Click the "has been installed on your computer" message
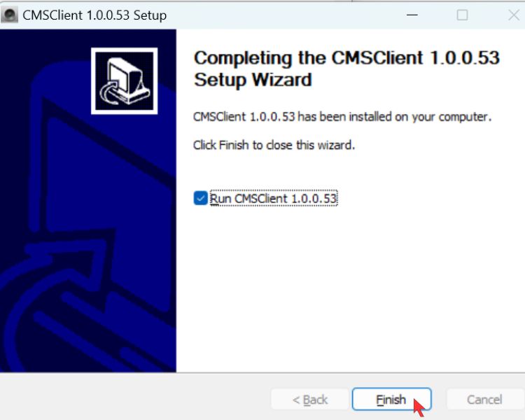Viewport: 525px width, 420px height. point(394,117)
